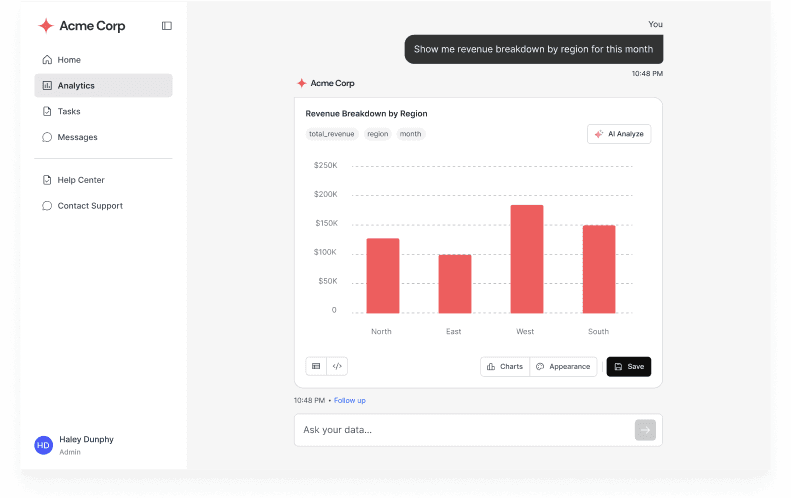Click the Acme Corp logo star in sidebar
The height and width of the screenshot is (498, 791).
tap(46, 26)
